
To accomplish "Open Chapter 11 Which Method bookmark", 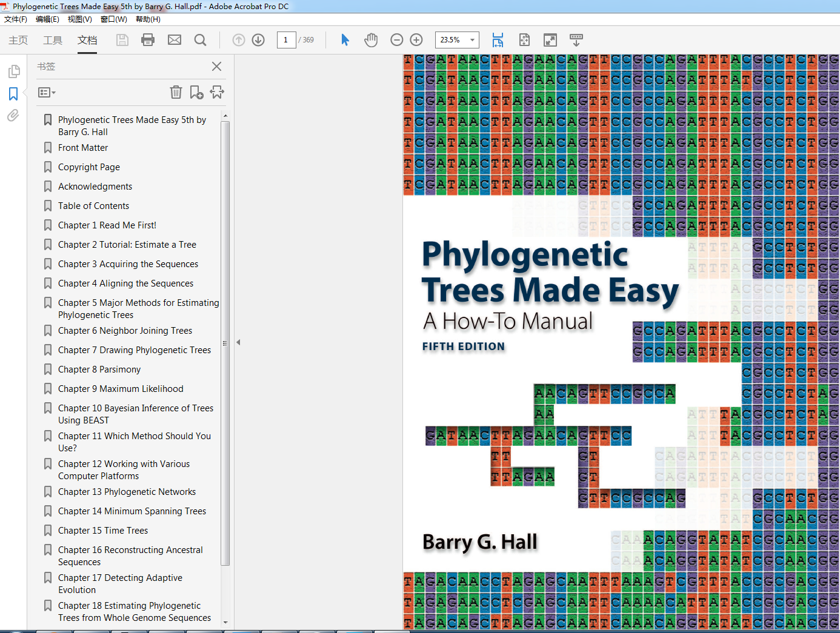I will coord(135,442).
